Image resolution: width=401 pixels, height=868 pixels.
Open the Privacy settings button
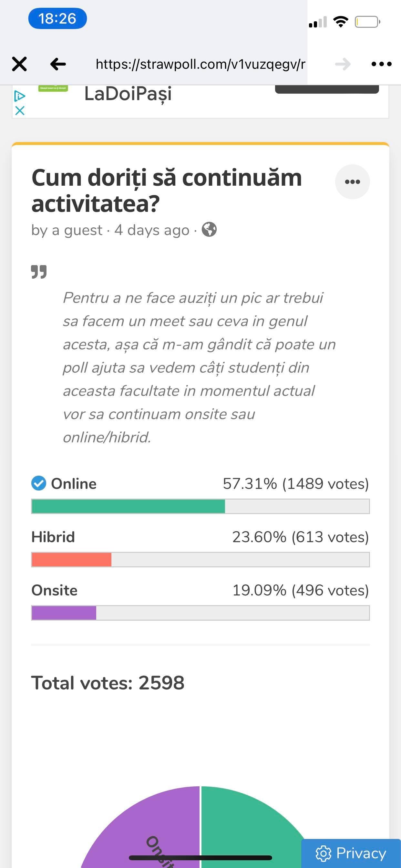point(351,853)
